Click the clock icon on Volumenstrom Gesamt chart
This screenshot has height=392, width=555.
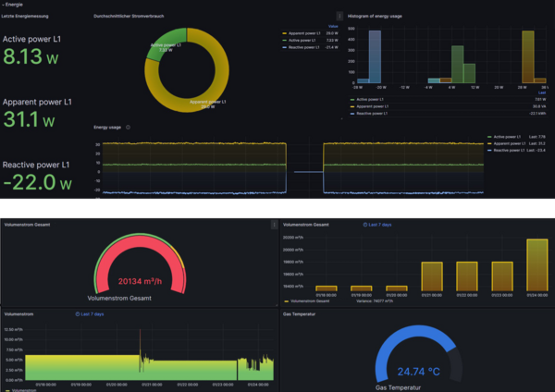pyautogui.click(x=365, y=225)
